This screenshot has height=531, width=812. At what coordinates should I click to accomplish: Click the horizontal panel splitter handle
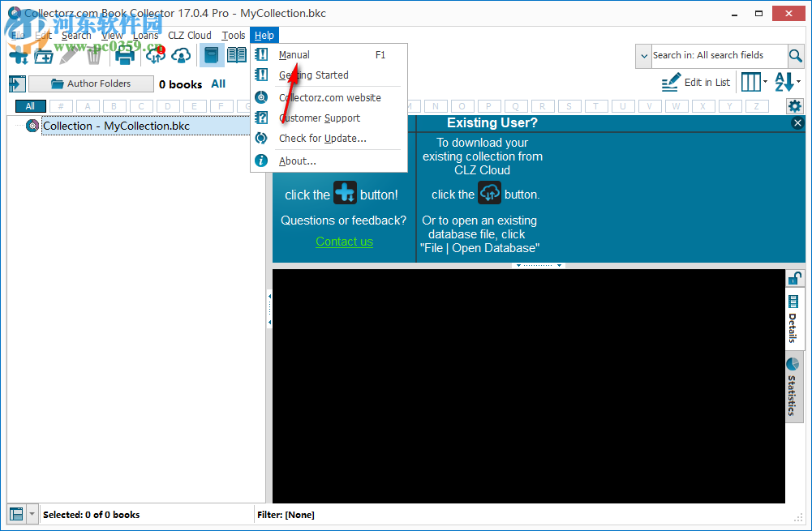(539, 265)
